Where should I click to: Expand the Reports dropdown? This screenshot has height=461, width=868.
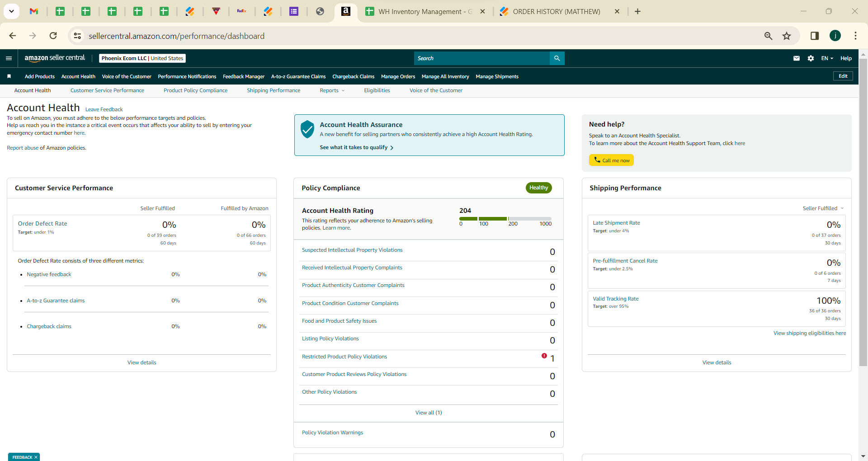pos(332,90)
